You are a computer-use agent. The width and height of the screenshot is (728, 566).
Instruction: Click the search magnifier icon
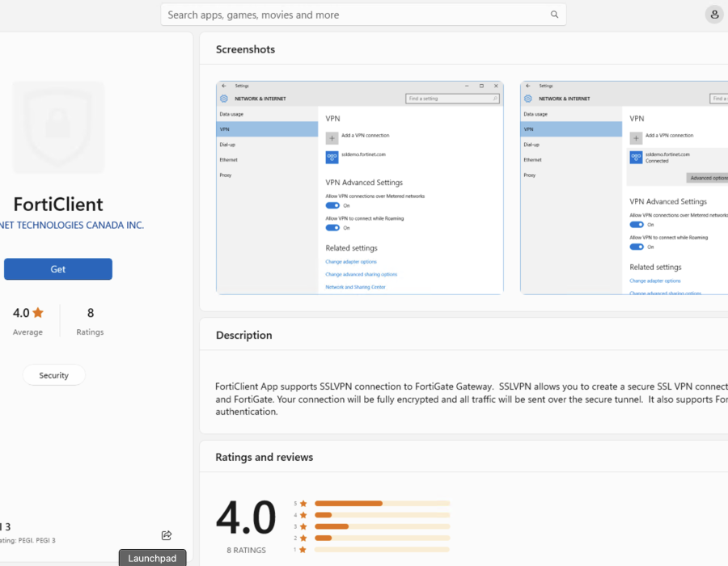(554, 15)
